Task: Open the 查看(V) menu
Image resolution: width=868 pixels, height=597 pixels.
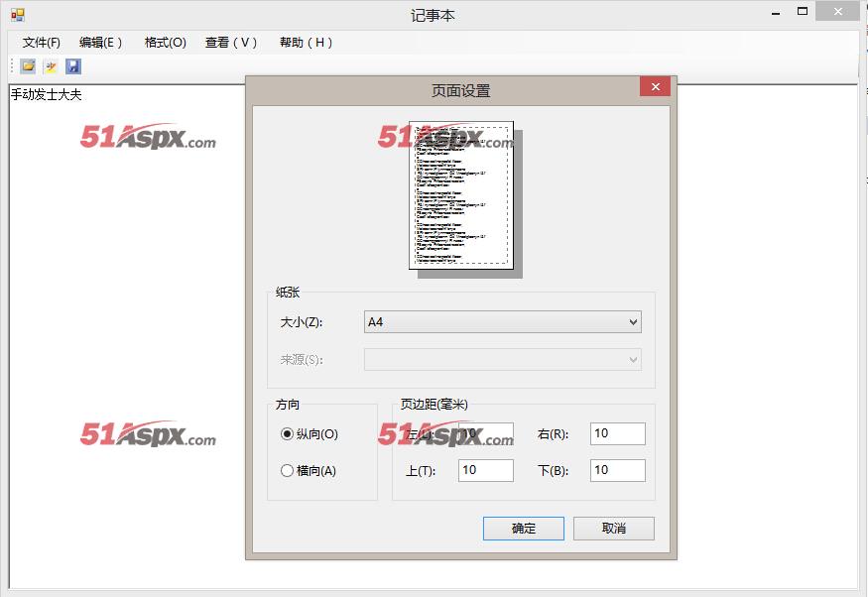Action: pos(231,43)
